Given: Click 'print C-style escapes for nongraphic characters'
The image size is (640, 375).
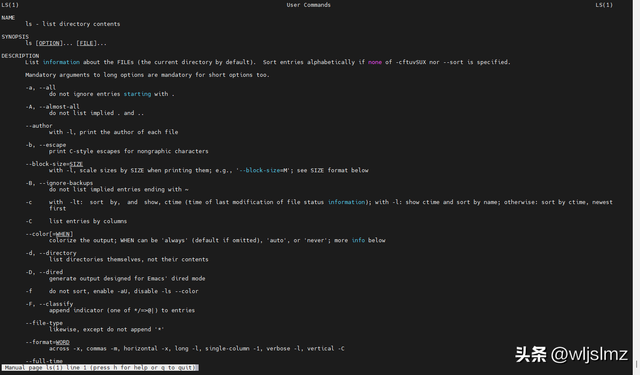Looking at the screenshot, I should click(129, 151).
